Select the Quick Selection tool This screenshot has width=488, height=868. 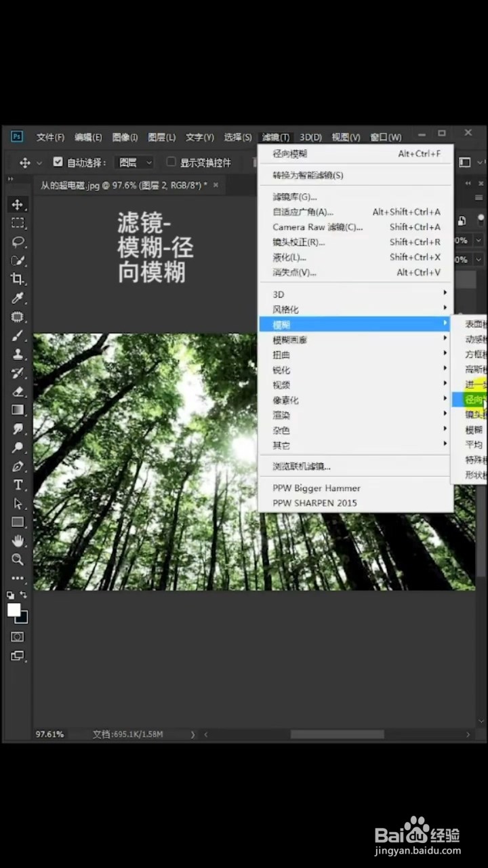[x=18, y=260]
